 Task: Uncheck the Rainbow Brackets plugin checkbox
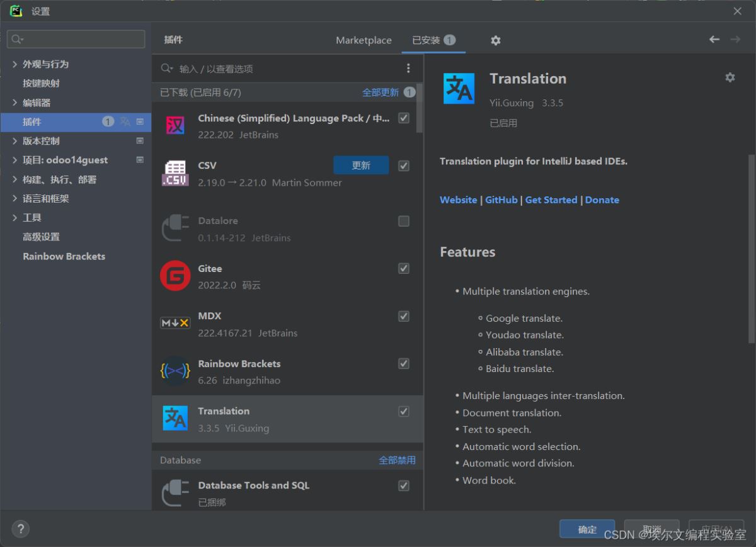404,364
